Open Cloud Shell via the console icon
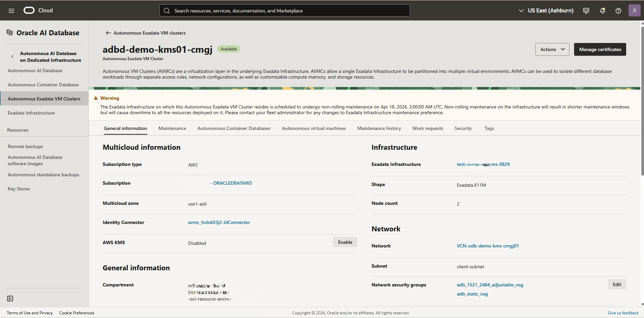The height and width of the screenshot is (318, 644). click(x=586, y=10)
